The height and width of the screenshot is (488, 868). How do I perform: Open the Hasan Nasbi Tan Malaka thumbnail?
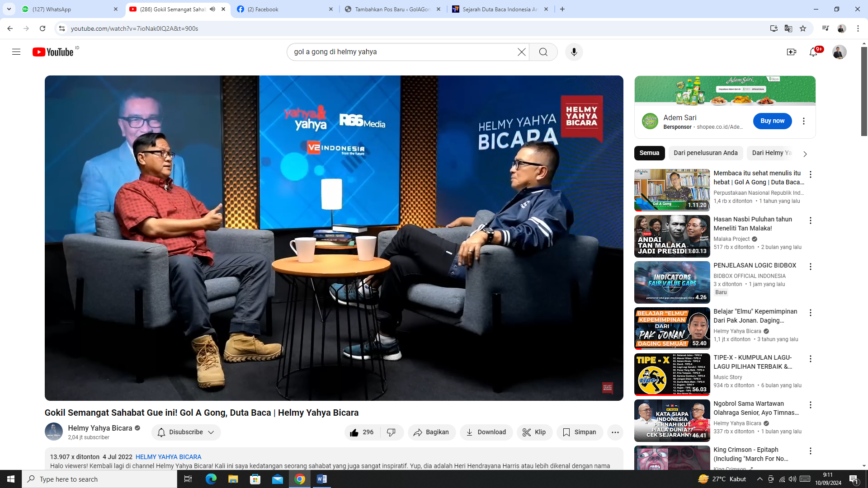tap(671, 236)
